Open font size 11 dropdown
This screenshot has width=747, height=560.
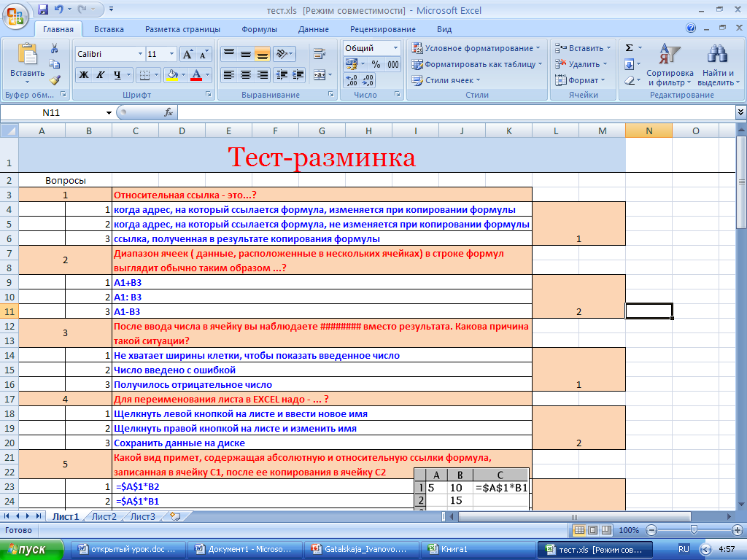click(x=172, y=54)
